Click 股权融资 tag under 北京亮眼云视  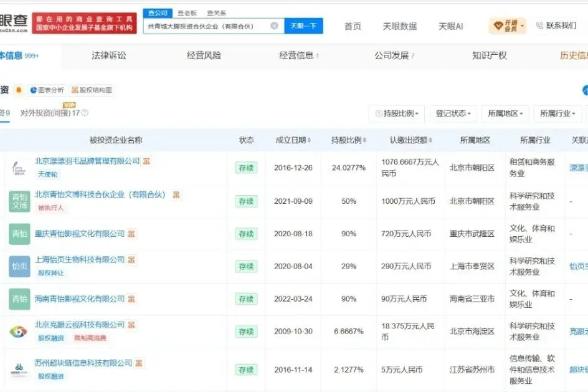[50, 338]
